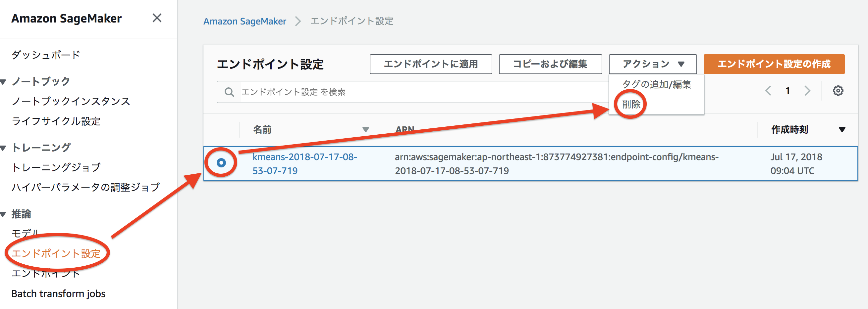The image size is (868, 309).
Task: Sort by 名前 column arrow
Action: pyautogui.click(x=366, y=130)
